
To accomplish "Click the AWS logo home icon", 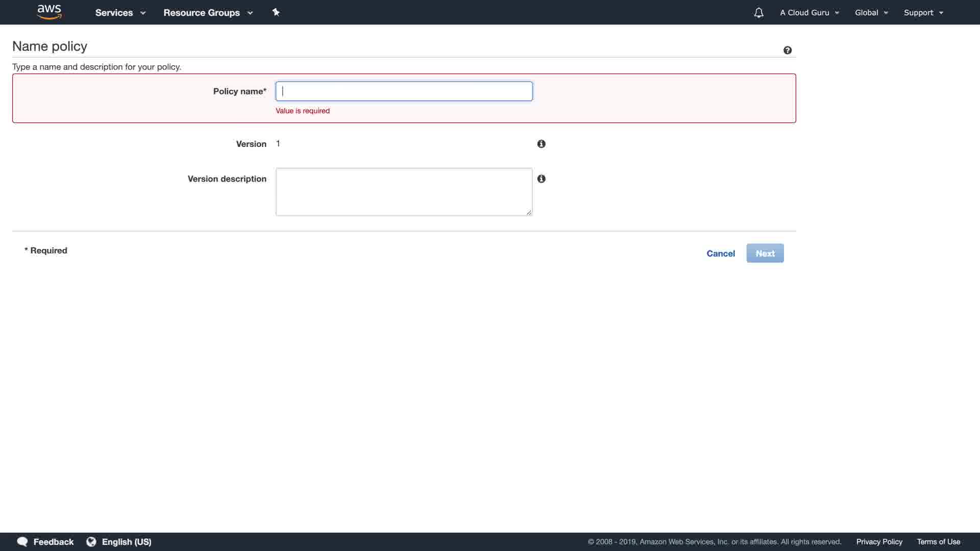I will pos(50,12).
